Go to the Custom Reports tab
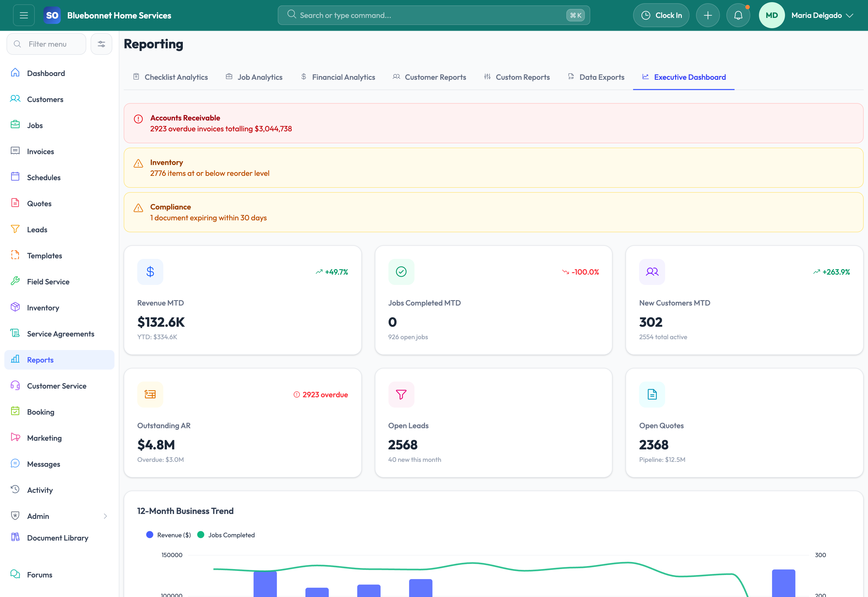Image resolution: width=868 pixels, height=597 pixels. tap(517, 77)
